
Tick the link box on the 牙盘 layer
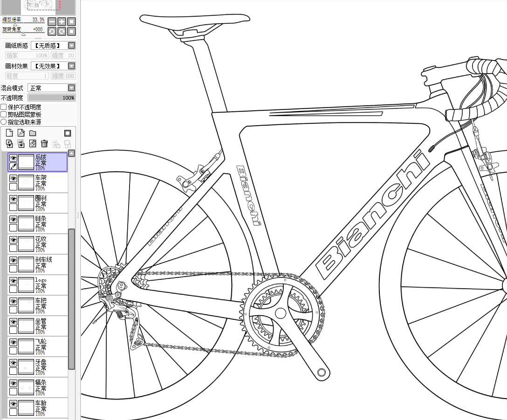coord(13,371)
